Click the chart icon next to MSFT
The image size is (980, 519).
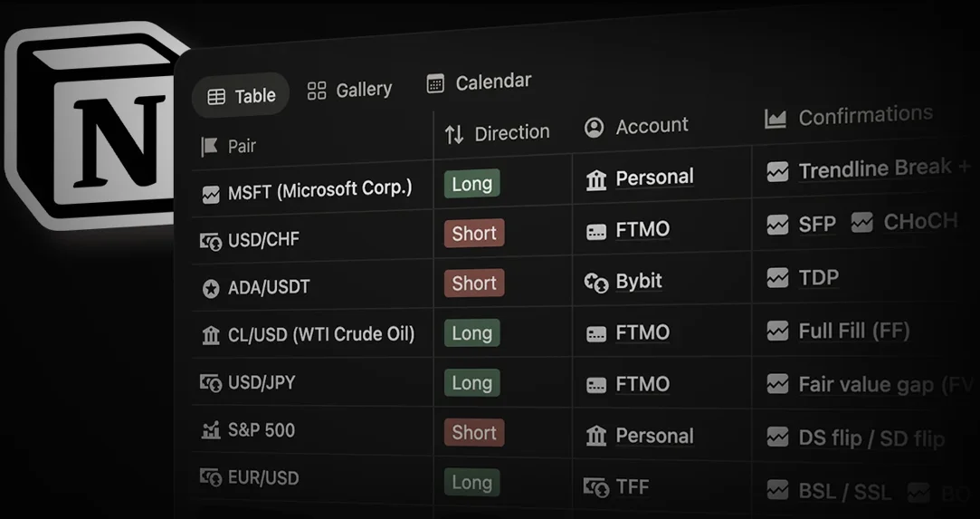click(x=211, y=195)
